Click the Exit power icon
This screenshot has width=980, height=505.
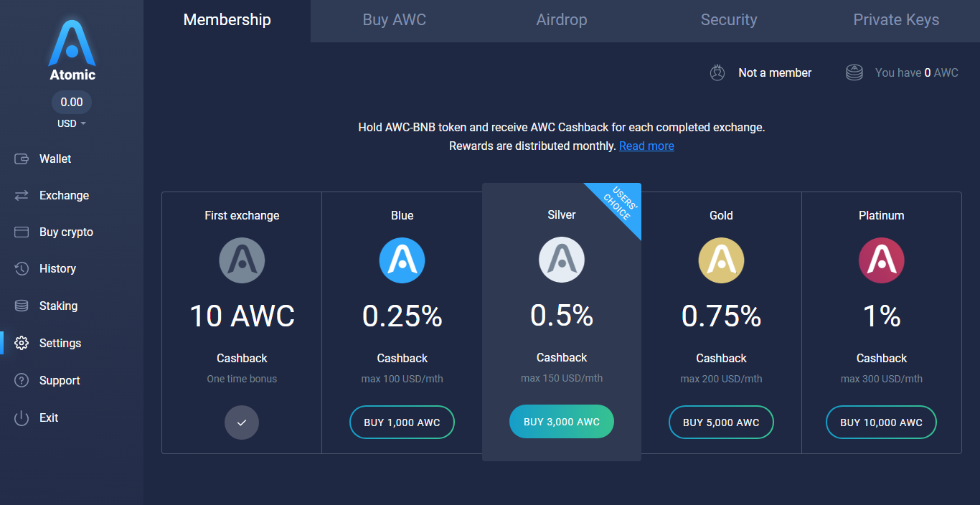(22, 418)
